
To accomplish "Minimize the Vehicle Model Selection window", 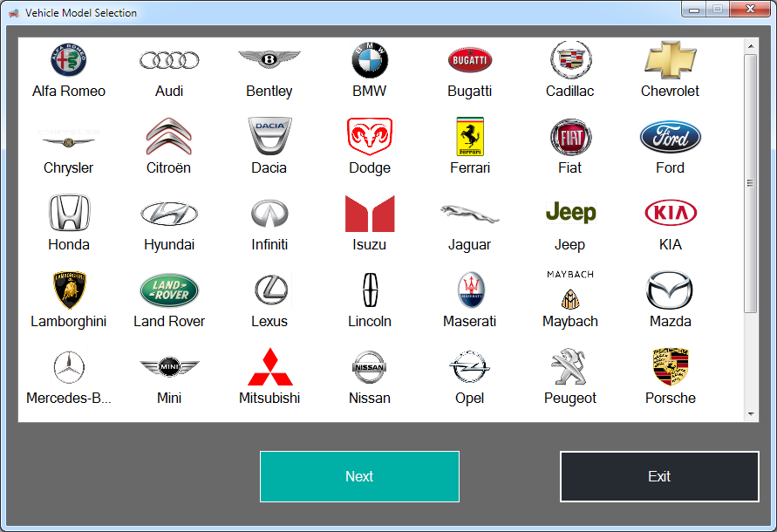I will click(x=694, y=10).
